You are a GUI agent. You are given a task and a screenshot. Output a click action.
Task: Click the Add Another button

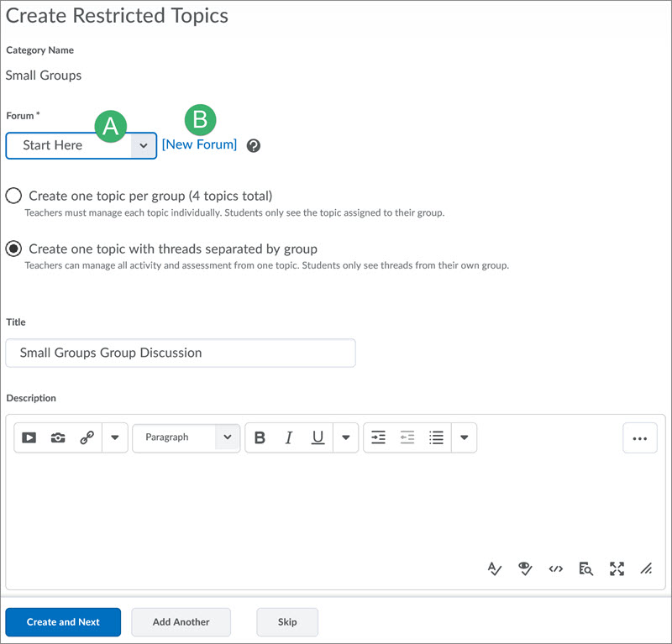(x=181, y=621)
